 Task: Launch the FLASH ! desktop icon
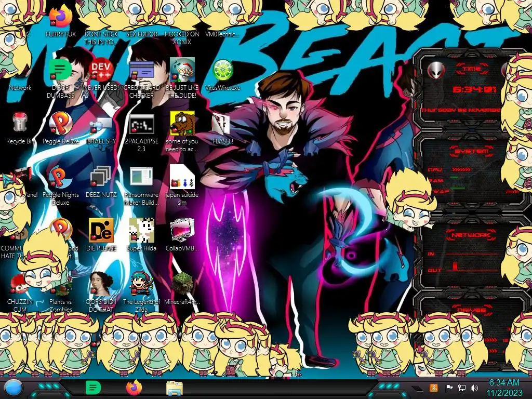pos(221,124)
